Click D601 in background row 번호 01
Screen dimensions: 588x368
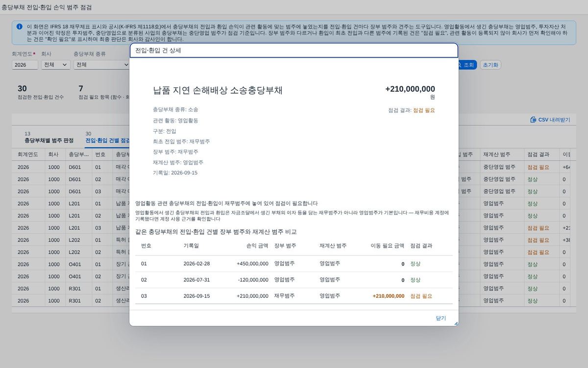(x=75, y=167)
